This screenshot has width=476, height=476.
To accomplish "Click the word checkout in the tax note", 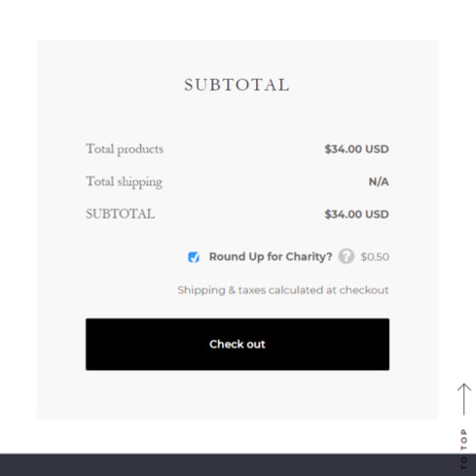I will [364, 290].
